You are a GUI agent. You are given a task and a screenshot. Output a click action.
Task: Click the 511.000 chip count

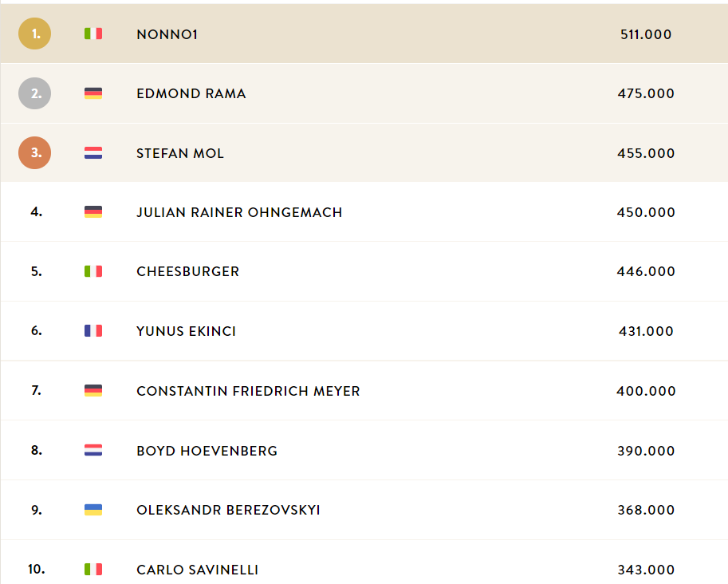(646, 34)
